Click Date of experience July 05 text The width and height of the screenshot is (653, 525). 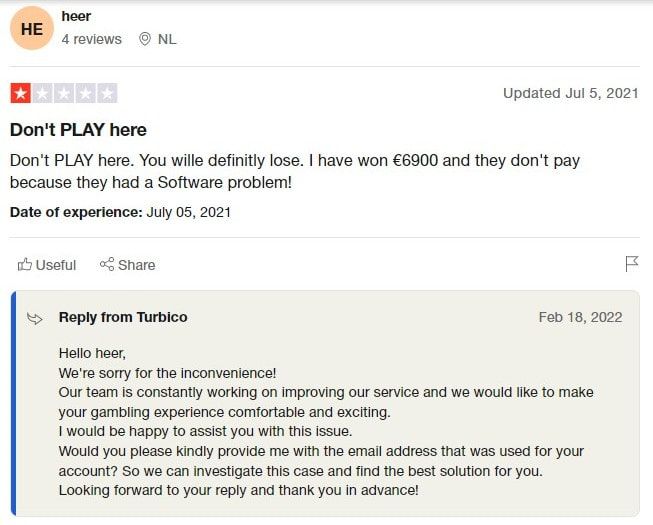(120, 212)
